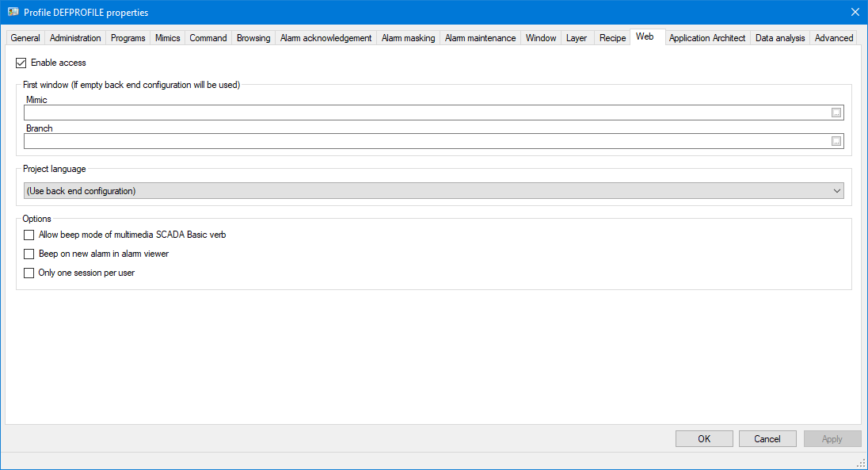Click the browse icon in Mimic field
Image resolution: width=868 pixels, height=470 pixels.
coord(836,113)
